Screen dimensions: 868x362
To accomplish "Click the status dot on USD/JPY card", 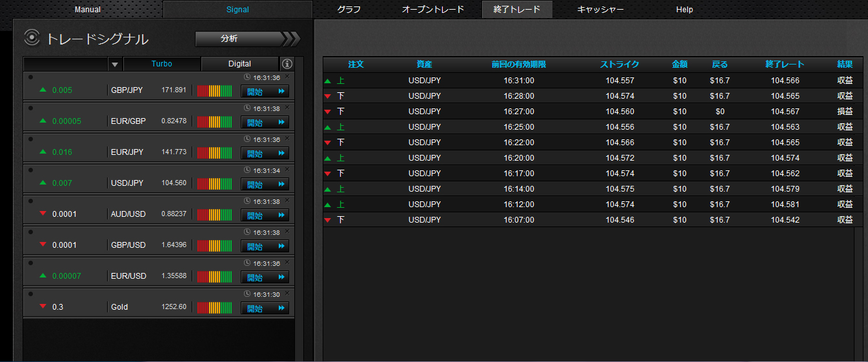I will [30, 170].
